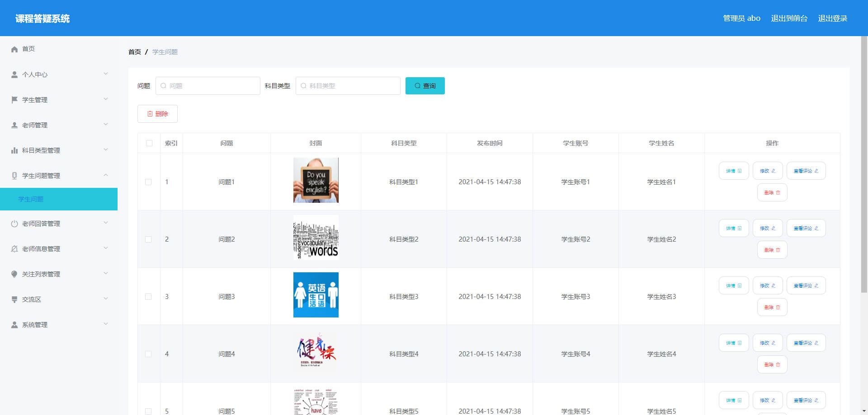Click the bubble icon beside 关注列表管理
The height and width of the screenshot is (415, 868).
click(14, 274)
